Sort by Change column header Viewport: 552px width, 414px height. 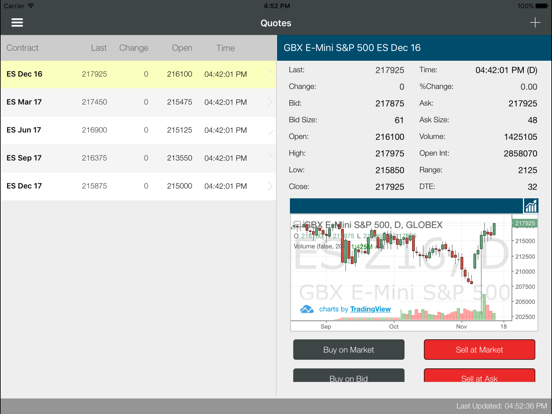coord(133,48)
